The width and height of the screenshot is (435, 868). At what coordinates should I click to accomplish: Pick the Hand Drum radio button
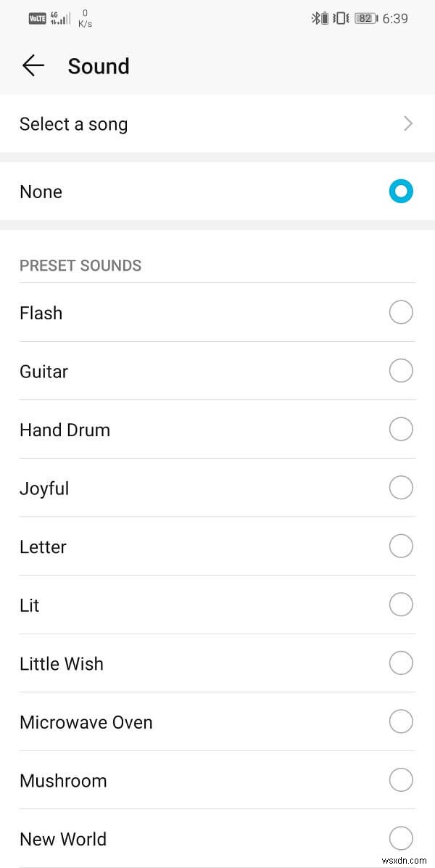click(x=401, y=430)
